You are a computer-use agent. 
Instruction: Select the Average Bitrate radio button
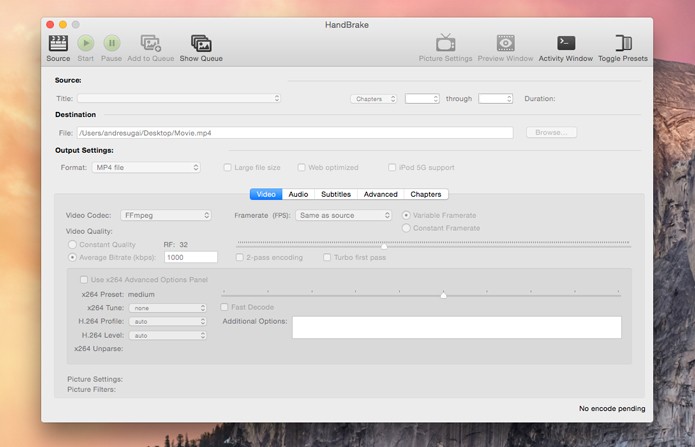72,257
